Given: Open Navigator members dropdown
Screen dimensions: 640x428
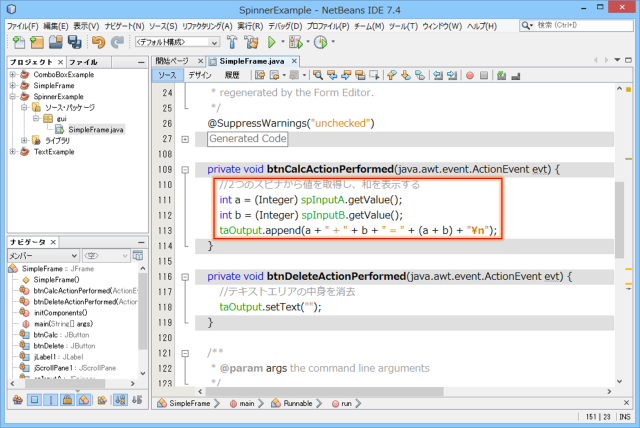Looking at the screenshot, I should (43, 256).
